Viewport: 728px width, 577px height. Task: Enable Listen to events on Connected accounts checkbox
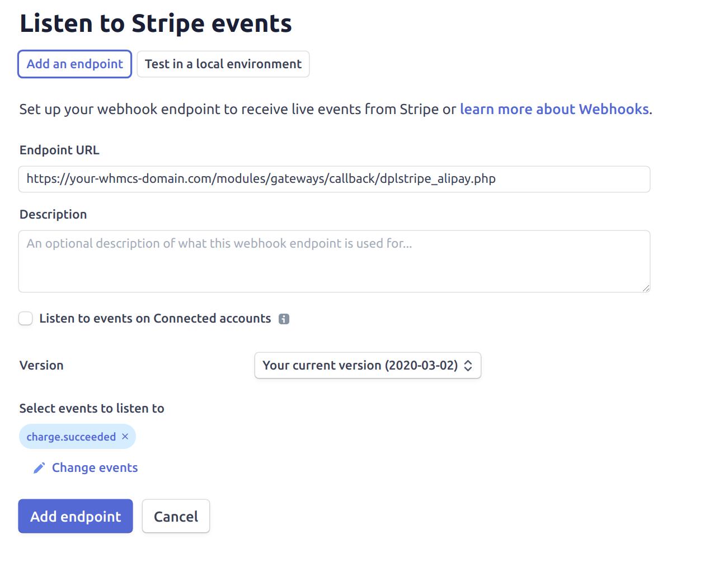26,319
